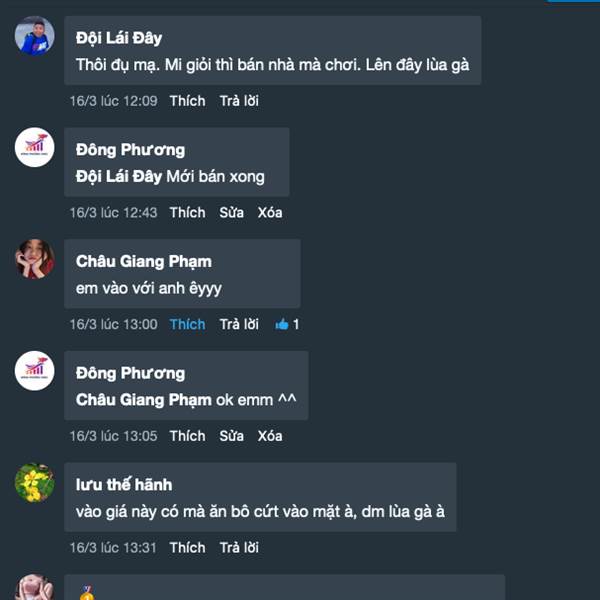Unlike Châu Giang Phạm's comment via blue Thích
This screenshot has width=600, height=600.
pos(188,324)
